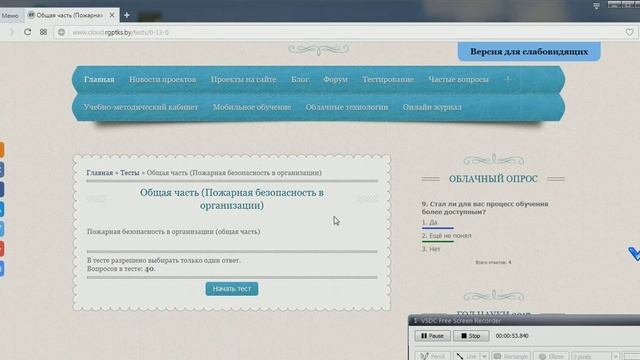Open Мобильное обучение menu item

coord(252,107)
